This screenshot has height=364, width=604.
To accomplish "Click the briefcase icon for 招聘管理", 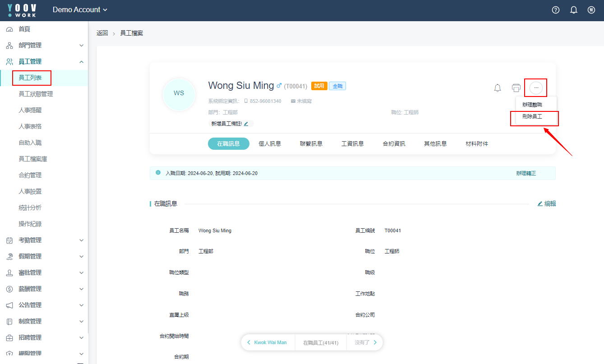I will click(9, 338).
